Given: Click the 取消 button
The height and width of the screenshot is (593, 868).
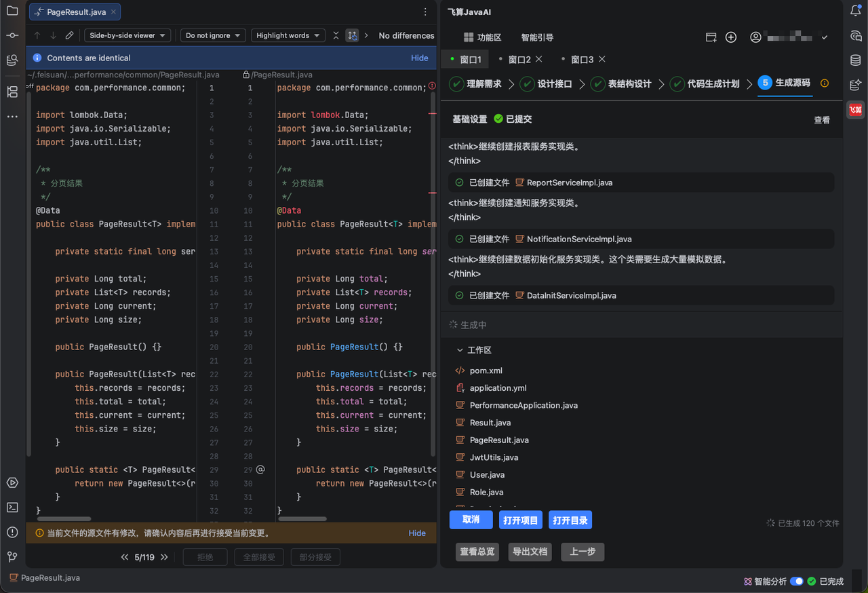Looking at the screenshot, I should (471, 520).
